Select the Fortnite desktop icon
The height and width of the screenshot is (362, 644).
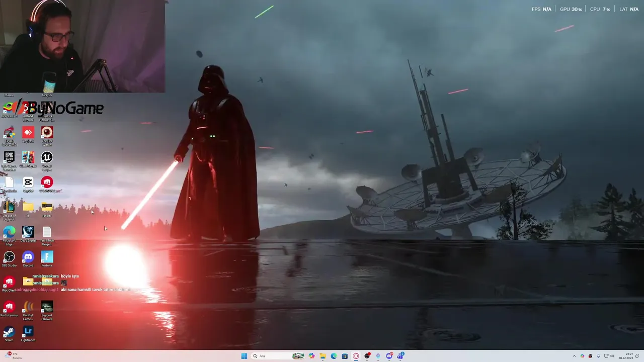tap(47, 259)
